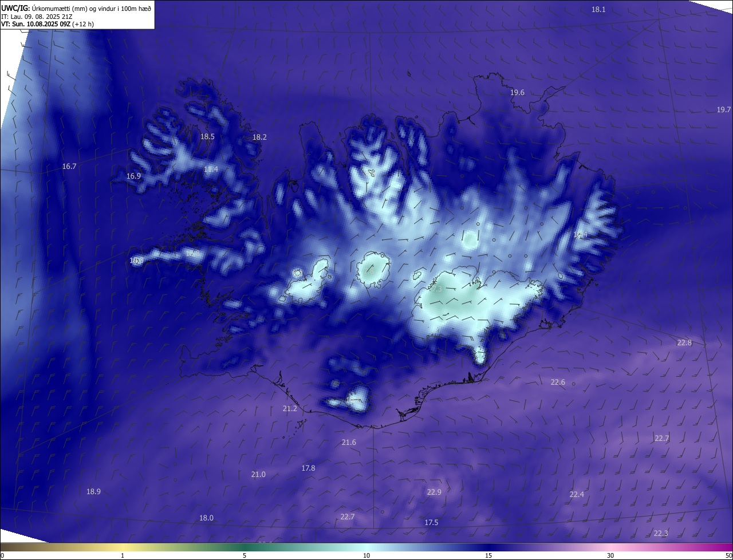Select the 19.7 value label
733x560 pixels.
pyautogui.click(x=724, y=110)
